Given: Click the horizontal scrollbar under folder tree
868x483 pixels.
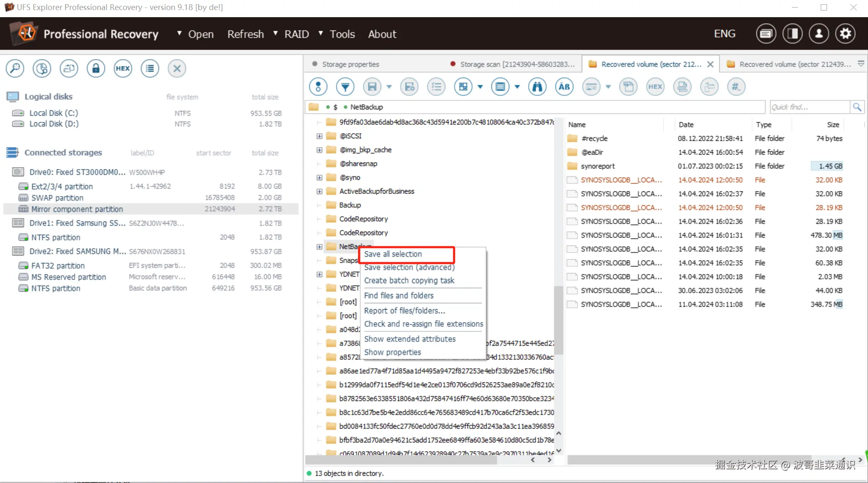Looking at the screenshot, I should click(x=401, y=460).
